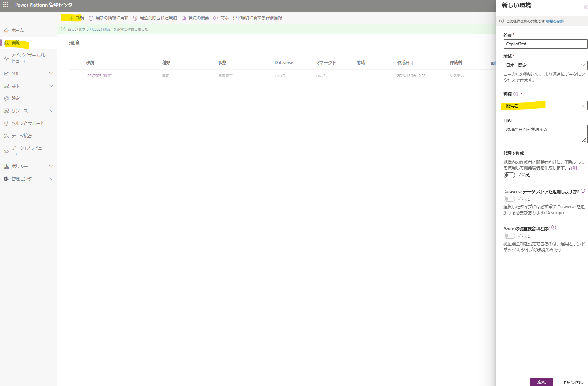Click the ヘルプとサポート headset icon
Image resolution: width=588 pixels, height=386 pixels.
(6, 123)
